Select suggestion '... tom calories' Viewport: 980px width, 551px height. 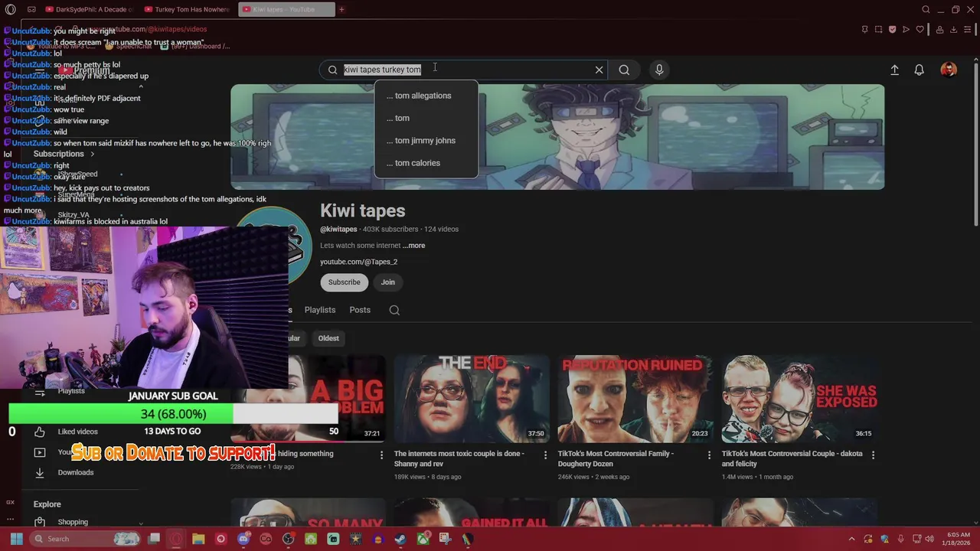(426, 163)
